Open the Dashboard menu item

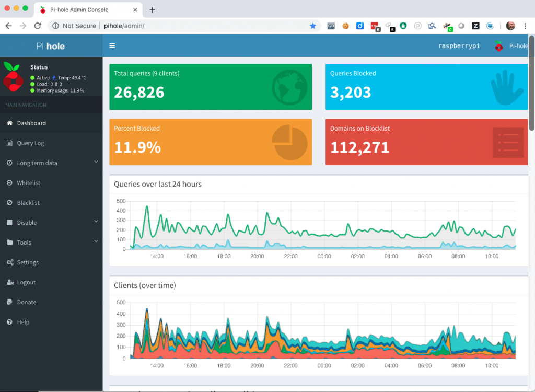[x=51, y=123]
